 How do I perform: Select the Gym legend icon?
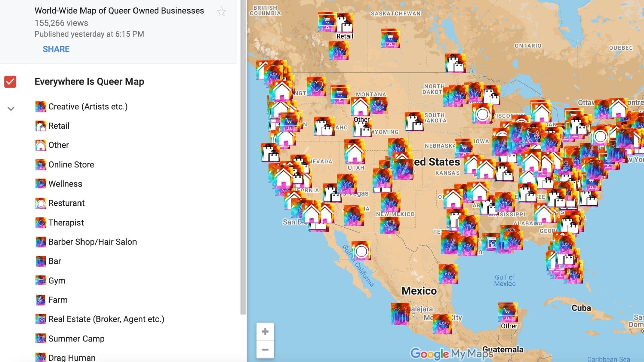point(40,281)
